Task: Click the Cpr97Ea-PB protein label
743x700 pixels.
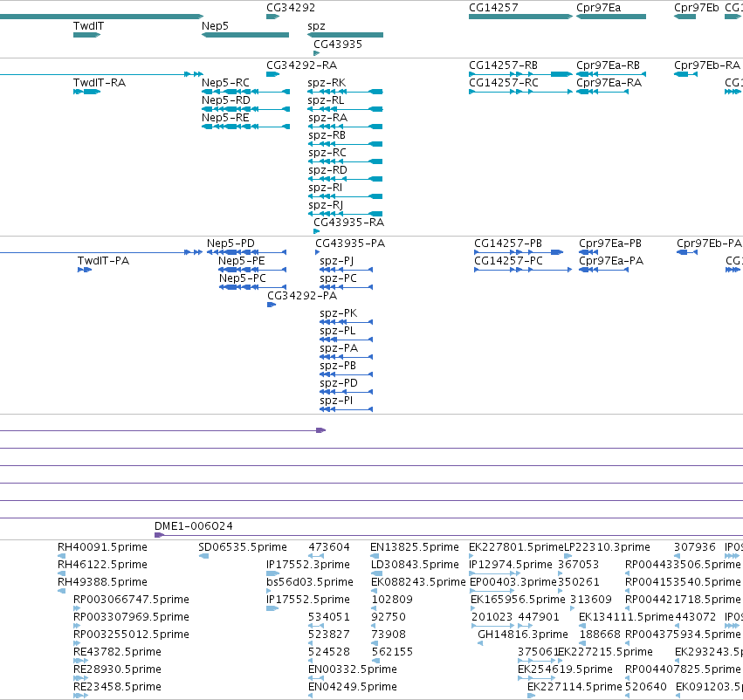Action: pos(610,244)
